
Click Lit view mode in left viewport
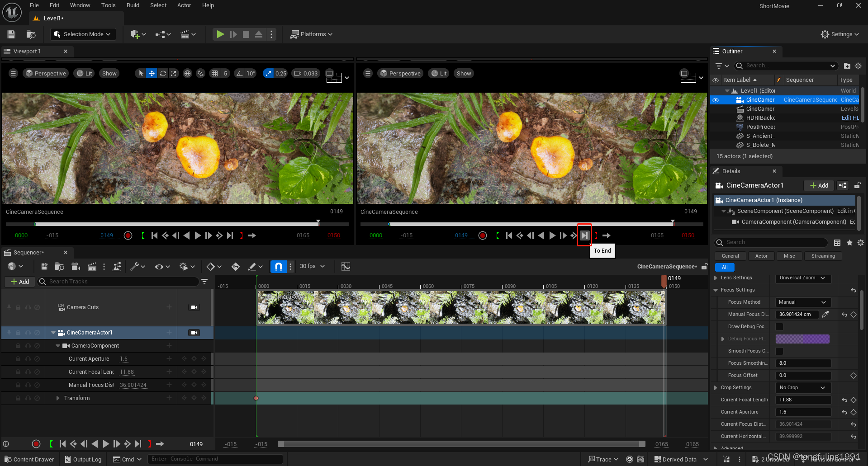click(x=85, y=73)
